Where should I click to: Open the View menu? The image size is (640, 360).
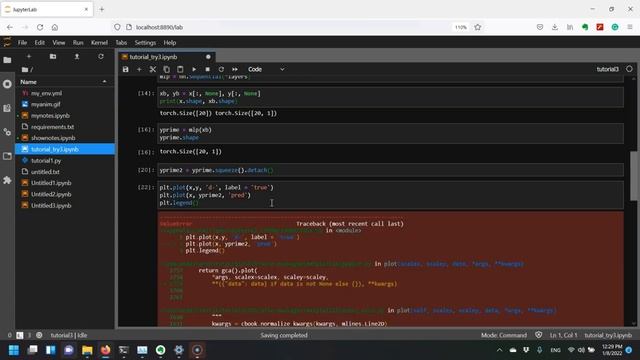58,42
